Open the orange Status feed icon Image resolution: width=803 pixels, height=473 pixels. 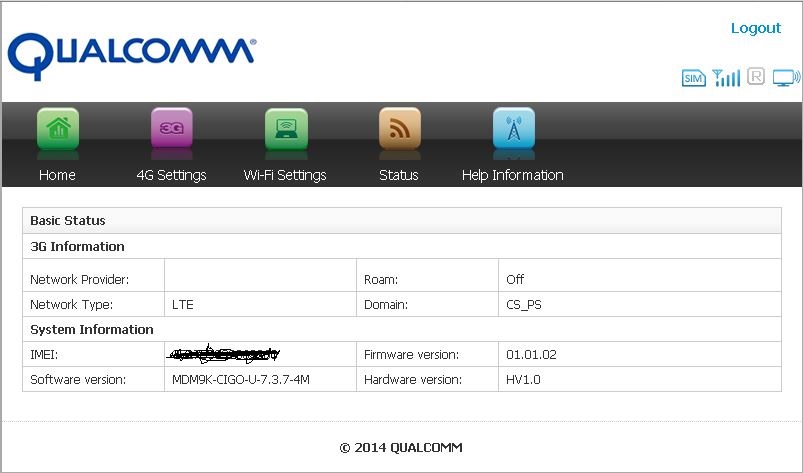click(x=400, y=128)
